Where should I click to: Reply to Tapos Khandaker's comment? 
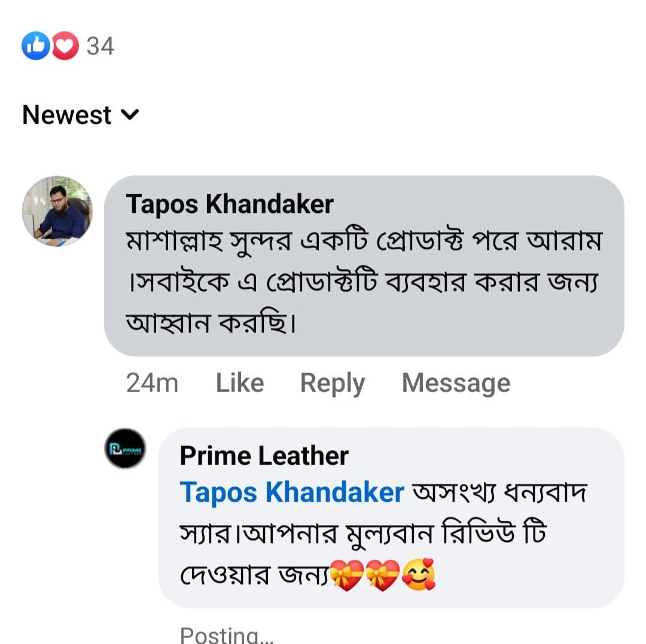[332, 383]
